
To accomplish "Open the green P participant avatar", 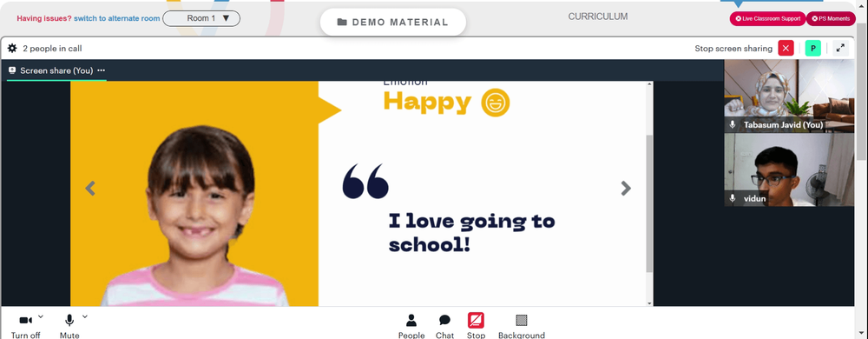I will 812,48.
